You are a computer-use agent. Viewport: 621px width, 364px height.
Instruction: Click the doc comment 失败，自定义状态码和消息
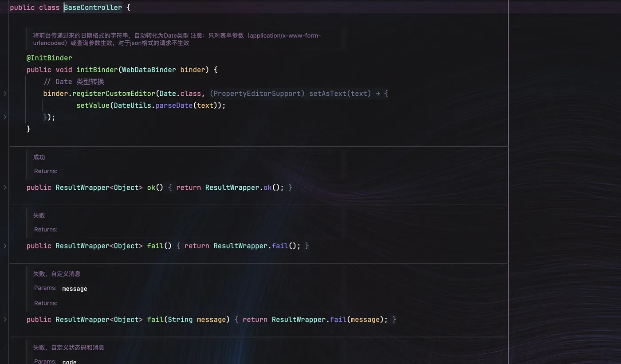[x=69, y=348]
